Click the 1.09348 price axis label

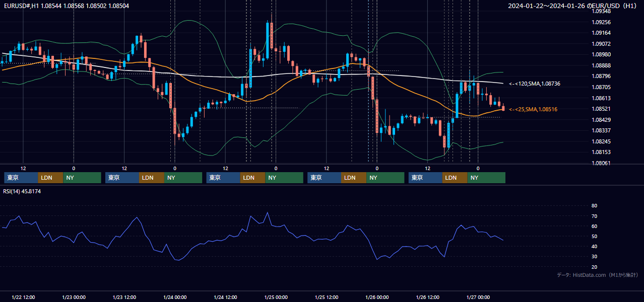click(x=601, y=11)
